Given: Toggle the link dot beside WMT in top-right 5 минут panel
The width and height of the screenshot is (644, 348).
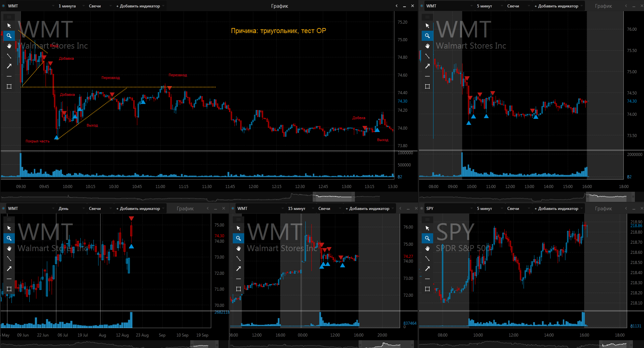Looking at the screenshot, I should pyautogui.click(x=422, y=6).
